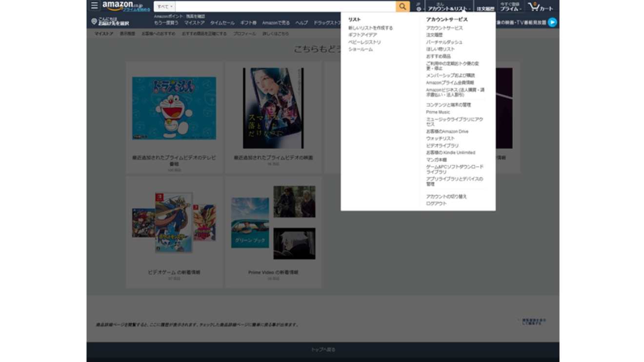The height and width of the screenshot is (362, 644).
Task: Click the non-bold アカウントサービス menu link
Action: (444, 28)
